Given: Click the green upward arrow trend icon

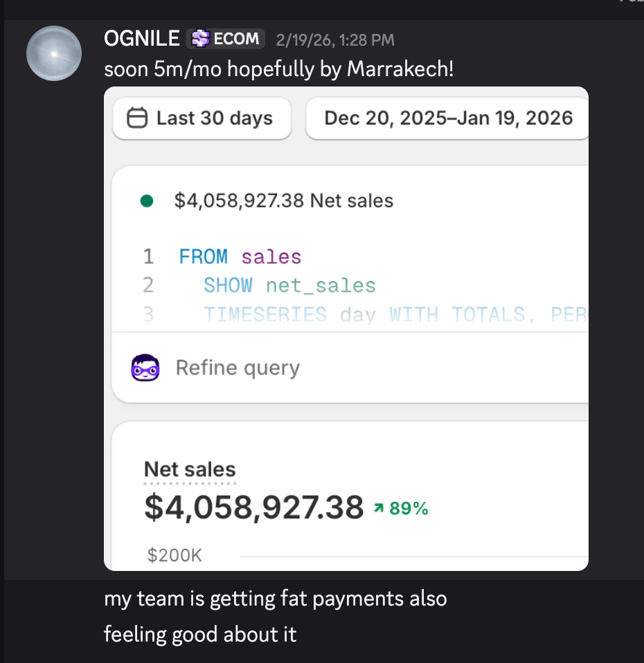Looking at the screenshot, I should [379, 508].
